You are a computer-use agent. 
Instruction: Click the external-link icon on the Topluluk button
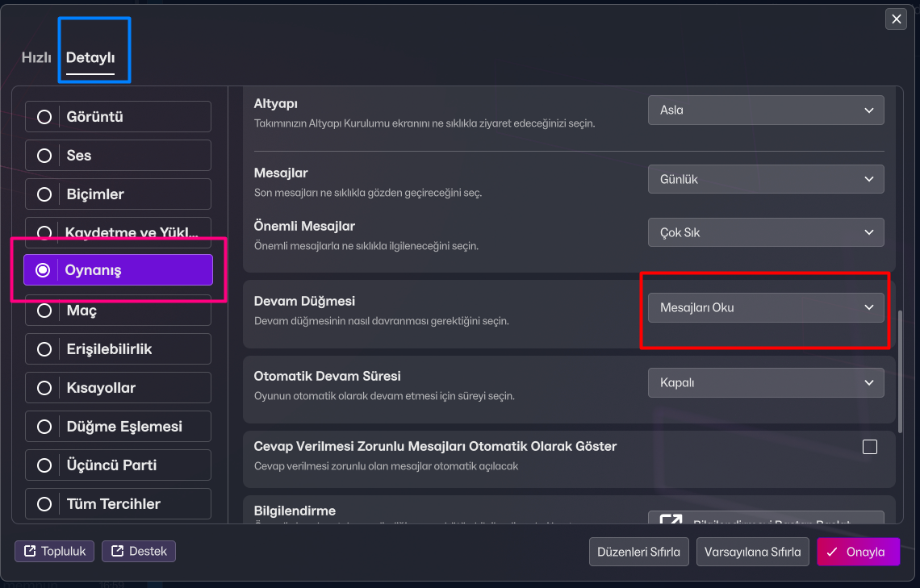point(30,551)
